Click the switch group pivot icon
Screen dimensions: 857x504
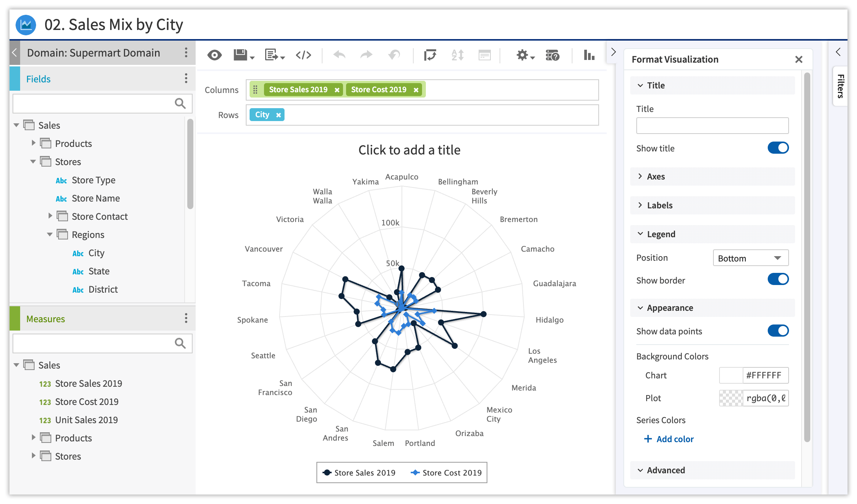[x=430, y=55]
